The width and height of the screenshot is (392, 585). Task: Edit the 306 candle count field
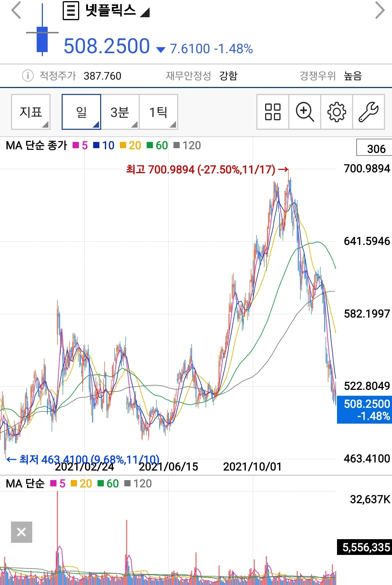374,148
